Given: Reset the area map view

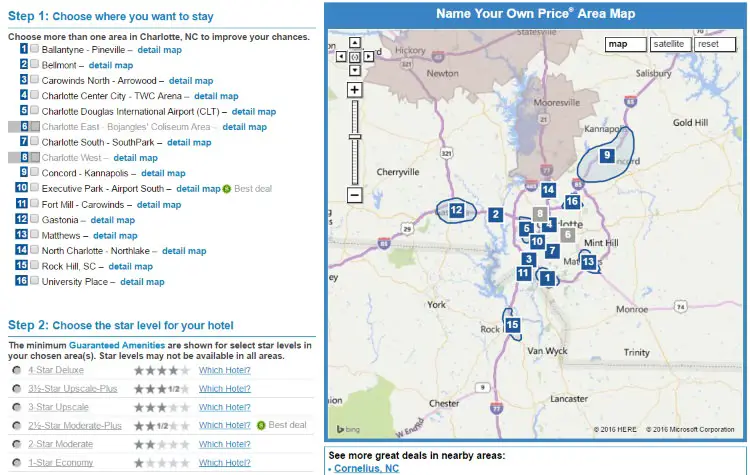Looking at the screenshot, I should point(715,44).
